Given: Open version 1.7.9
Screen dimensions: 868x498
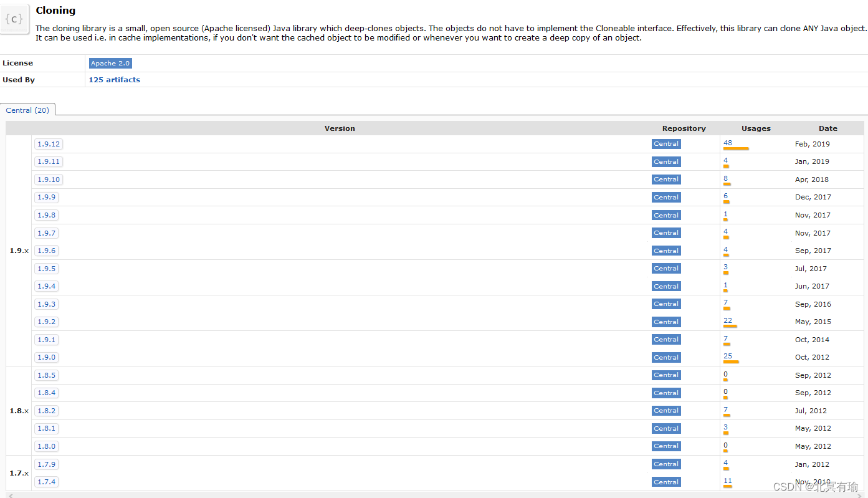Looking at the screenshot, I should coord(47,464).
